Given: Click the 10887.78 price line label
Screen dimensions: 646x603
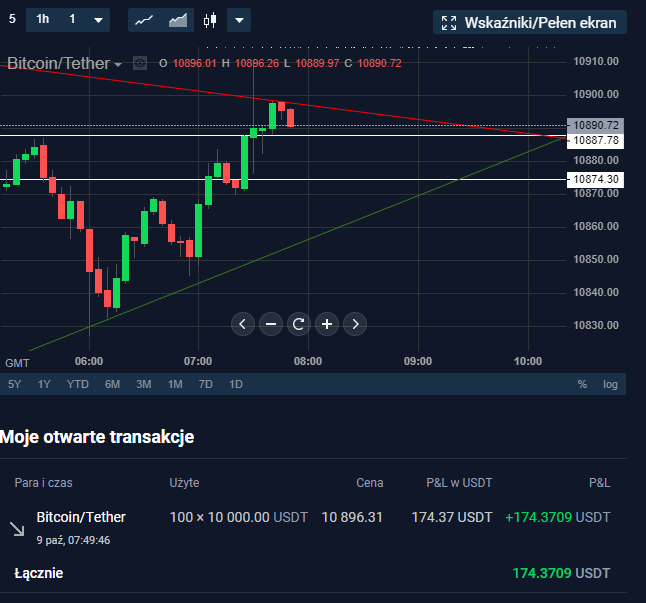Looking at the screenshot, I should 595,140.
